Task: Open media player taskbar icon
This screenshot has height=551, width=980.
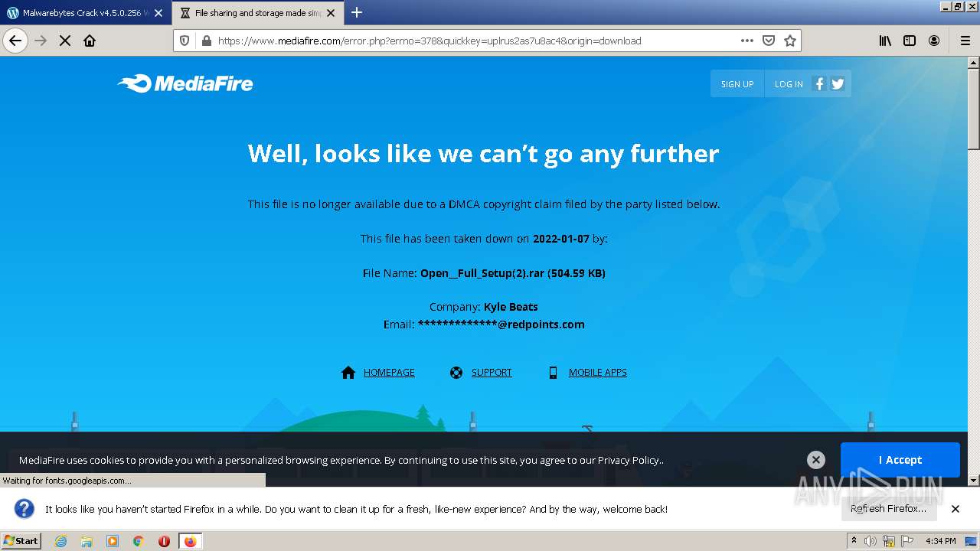Action: pyautogui.click(x=113, y=541)
